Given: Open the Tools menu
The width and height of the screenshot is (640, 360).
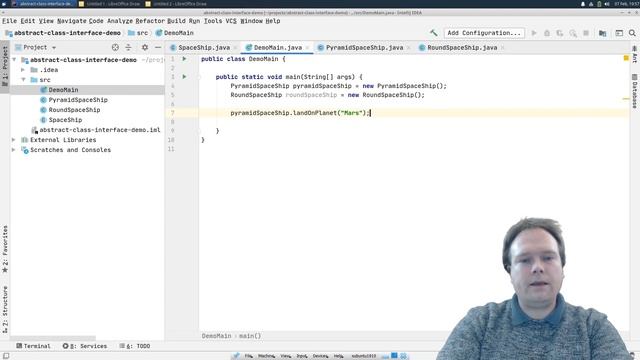Looking at the screenshot, I should tap(213, 21).
